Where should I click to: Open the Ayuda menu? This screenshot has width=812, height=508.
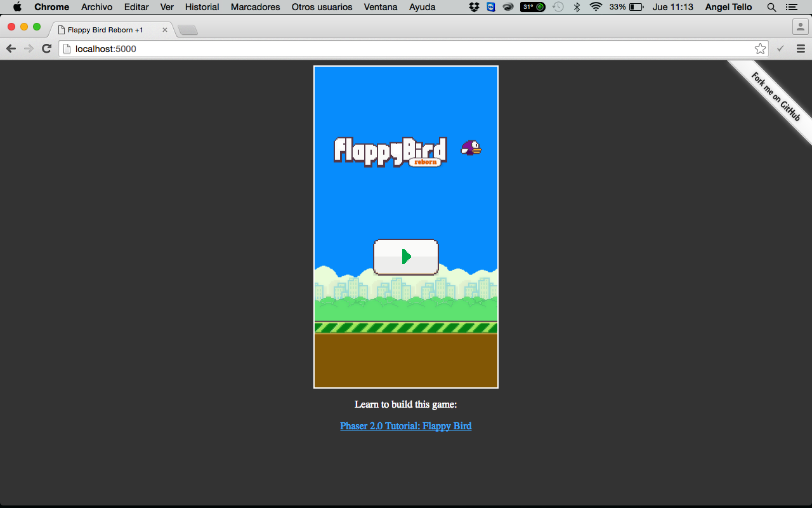[422, 7]
